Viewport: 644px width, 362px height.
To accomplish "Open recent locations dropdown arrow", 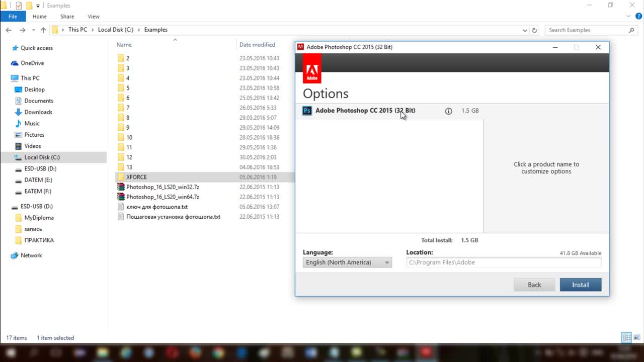I will pos(33,30).
